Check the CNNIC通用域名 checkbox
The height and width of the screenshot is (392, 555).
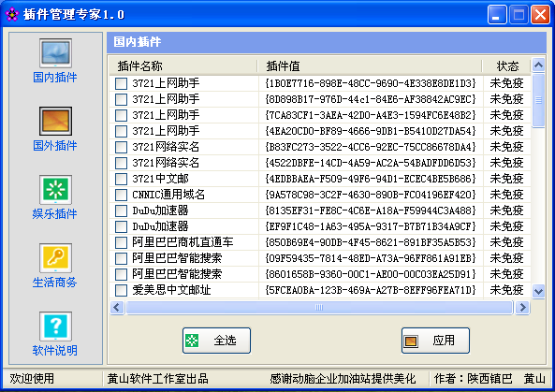pyautogui.click(x=121, y=195)
